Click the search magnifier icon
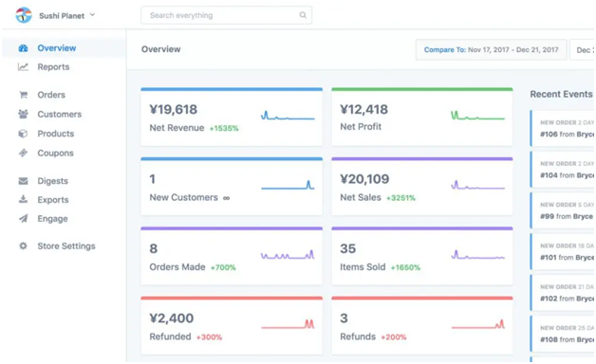This screenshot has height=364, width=596. [303, 15]
